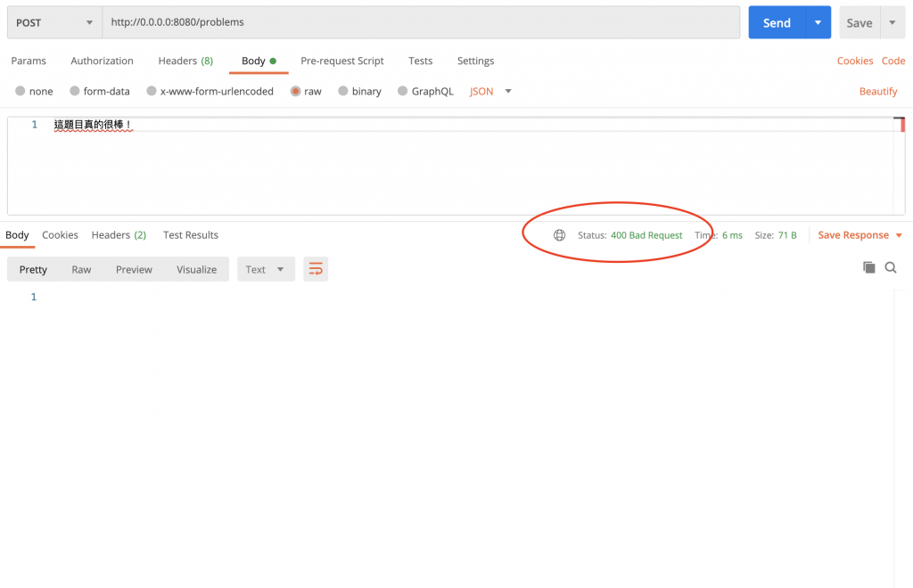Switch to the Test Results tab
Image resolution: width=913 pixels, height=588 pixels.
point(191,234)
